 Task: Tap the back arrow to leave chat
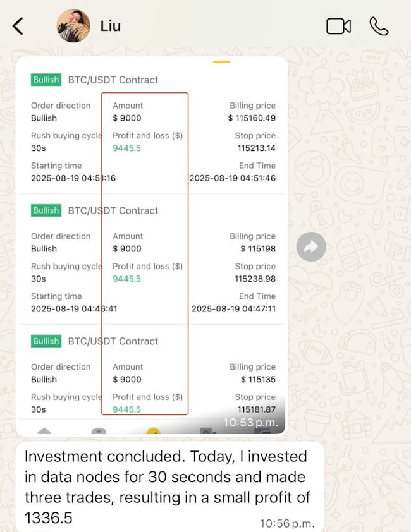click(18, 26)
